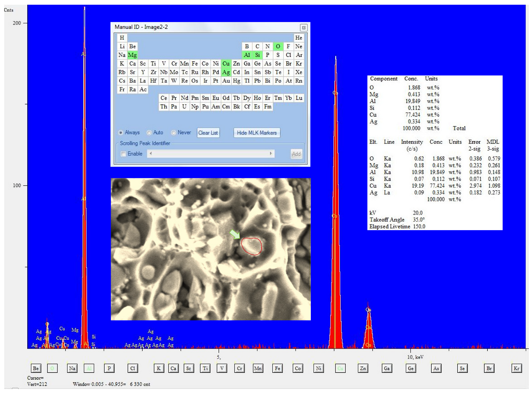The width and height of the screenshot is (532, 393).
Task: Click the Zn element box below the spectrum
Action: [x=363, y=368]
